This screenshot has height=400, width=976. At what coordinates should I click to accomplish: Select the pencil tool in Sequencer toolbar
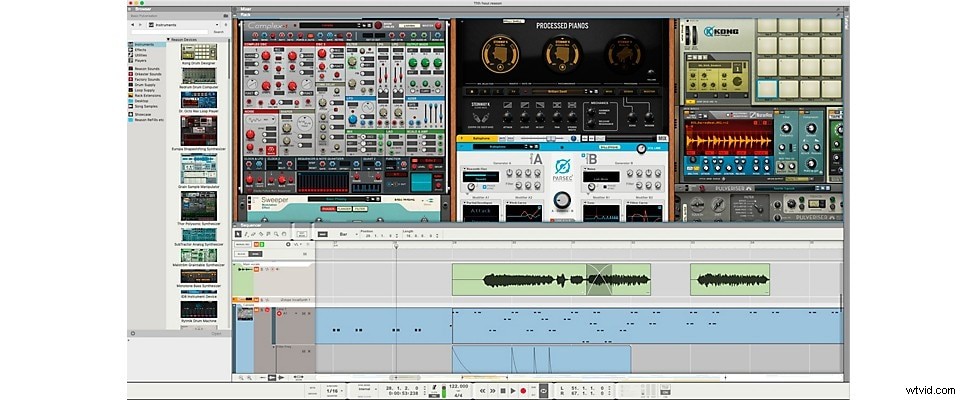pos(246,234)
